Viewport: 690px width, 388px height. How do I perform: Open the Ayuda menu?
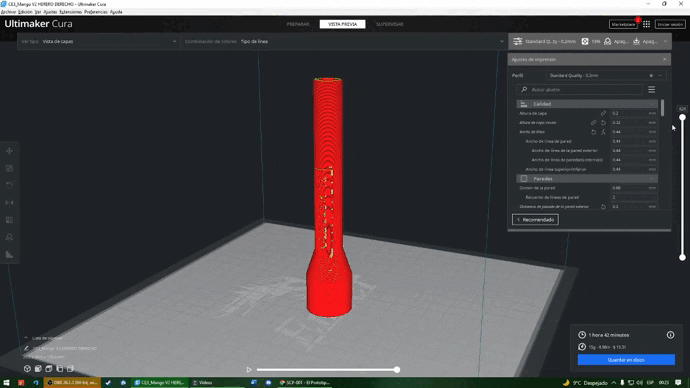click(116, 12)
